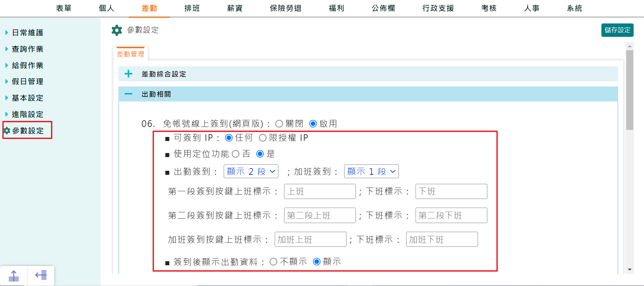Viewport: 644px width, 286px height.
Task: Open the 保險勞退 top menu
Action: point(286,8)
